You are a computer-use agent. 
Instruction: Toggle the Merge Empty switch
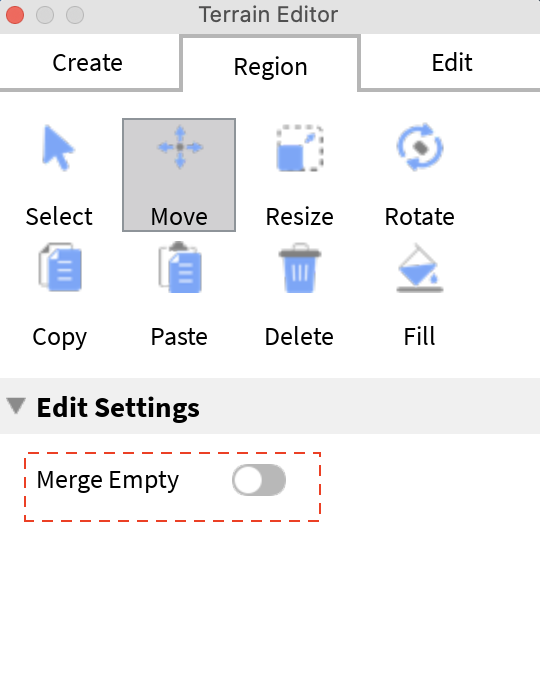point(259,480)
